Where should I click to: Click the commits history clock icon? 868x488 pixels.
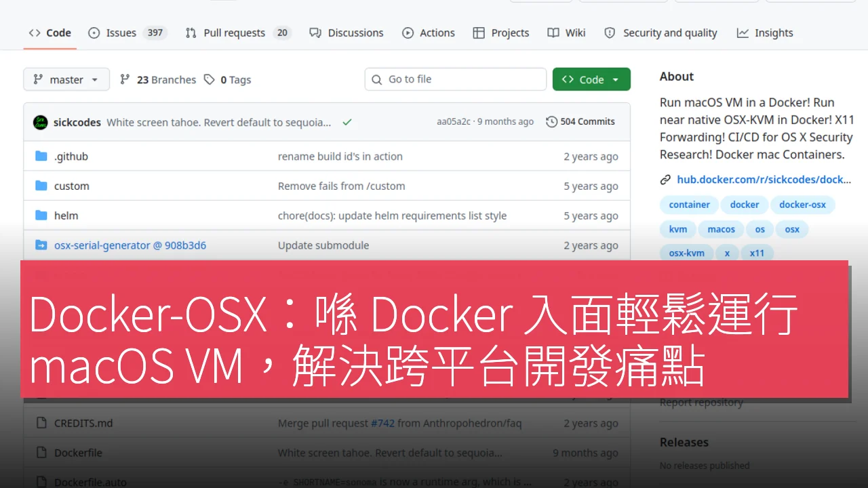coord(551,122)
